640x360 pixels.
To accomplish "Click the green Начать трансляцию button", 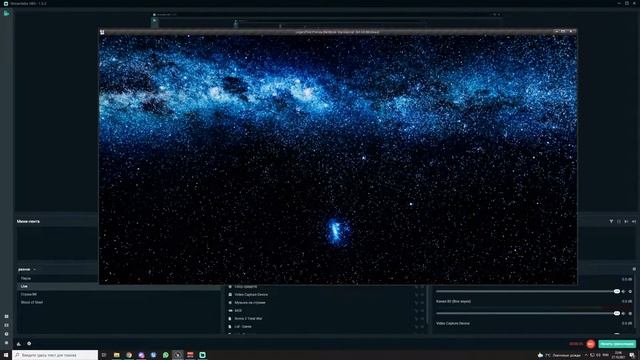I will click(x=617, y=344).
